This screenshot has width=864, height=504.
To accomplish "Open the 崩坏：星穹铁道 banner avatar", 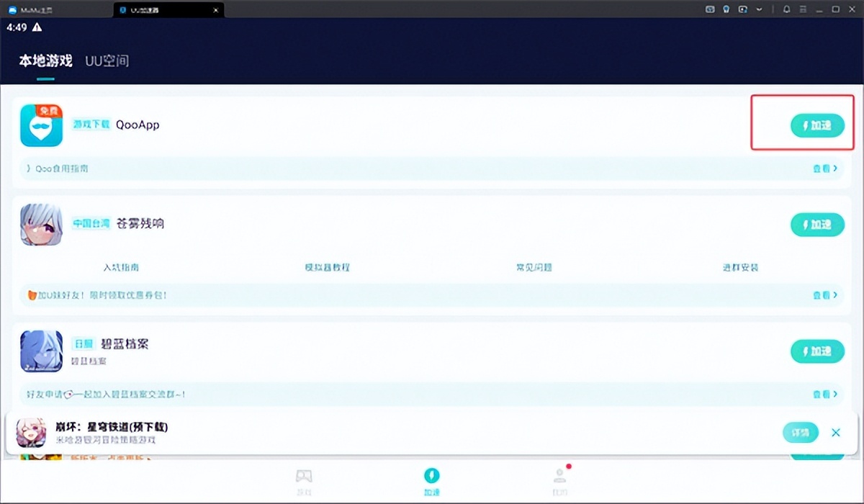I will 31,433.
